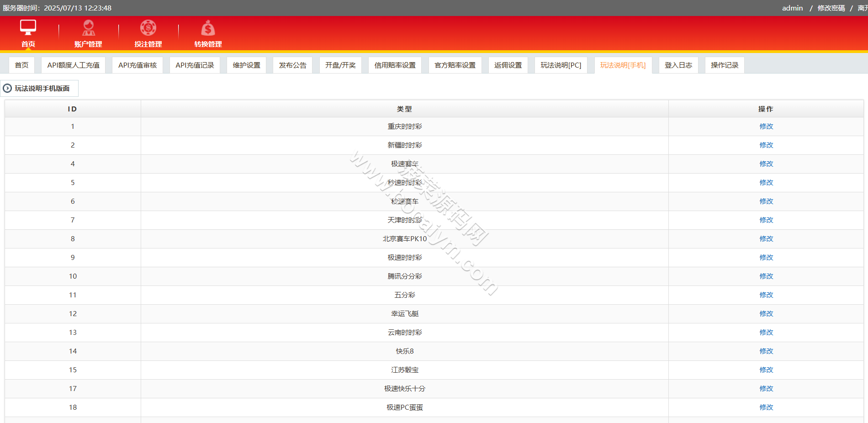
Task: Select the 开盘/开奖 tab
Action: [340, 65]
